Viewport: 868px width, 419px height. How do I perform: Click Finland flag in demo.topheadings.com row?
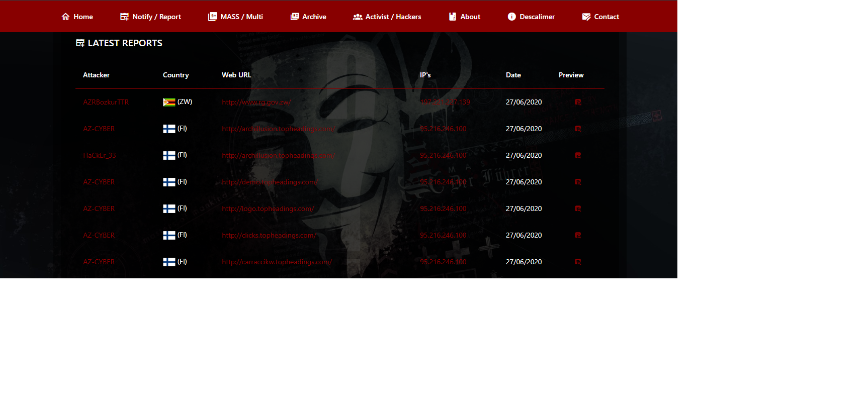point(169,182)
